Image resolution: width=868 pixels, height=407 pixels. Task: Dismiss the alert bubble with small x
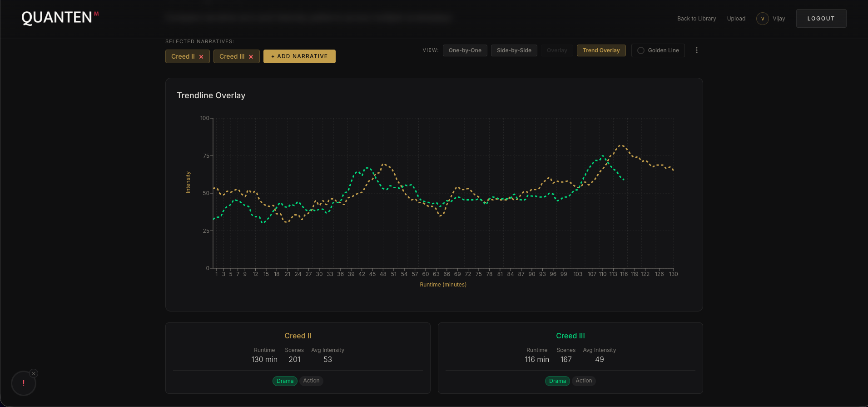click(34, 373)
